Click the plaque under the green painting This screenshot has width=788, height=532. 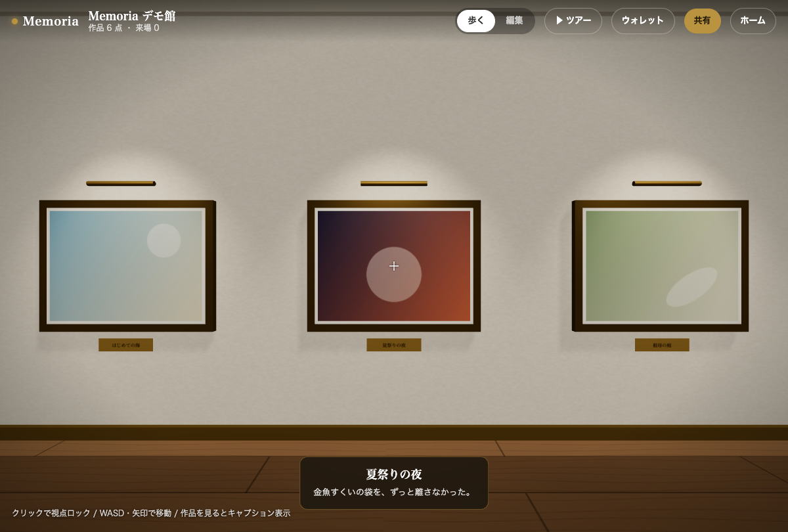point(662,345)
